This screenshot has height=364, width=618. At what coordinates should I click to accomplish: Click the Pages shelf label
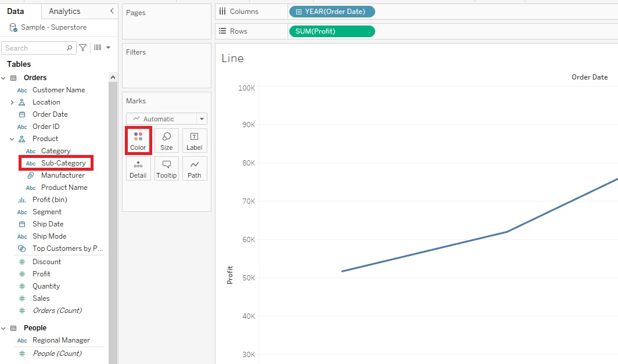pos(135,13)
